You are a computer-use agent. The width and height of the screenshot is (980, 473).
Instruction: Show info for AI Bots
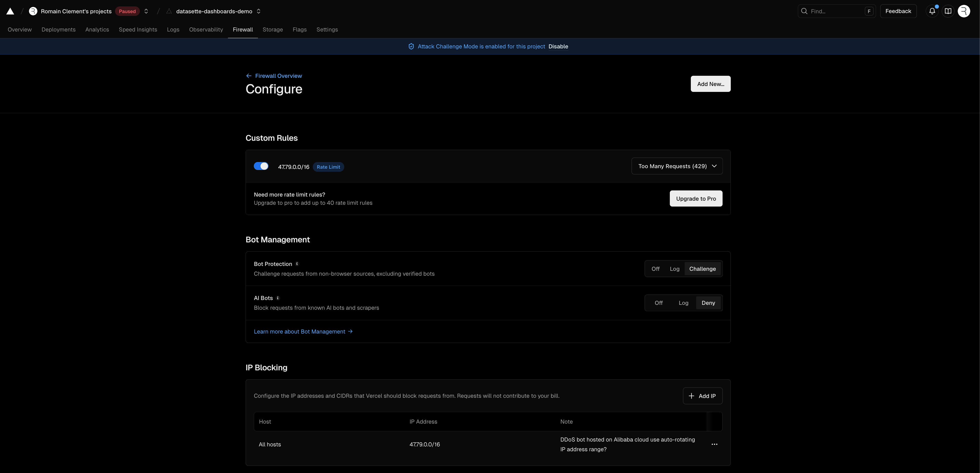[x=278, y=298]
